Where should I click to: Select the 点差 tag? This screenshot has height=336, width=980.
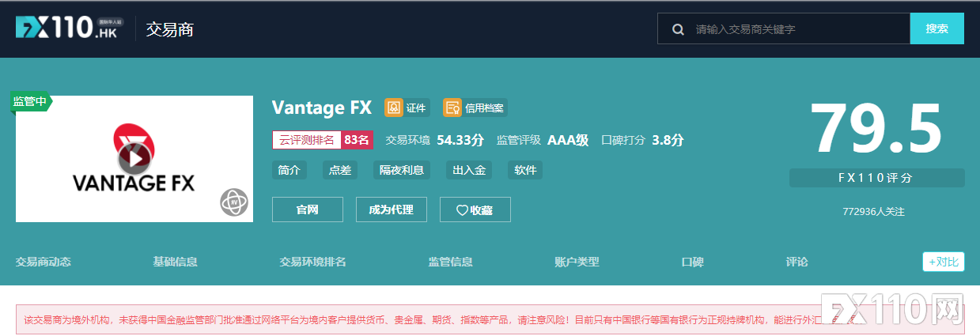coord(340,170)
